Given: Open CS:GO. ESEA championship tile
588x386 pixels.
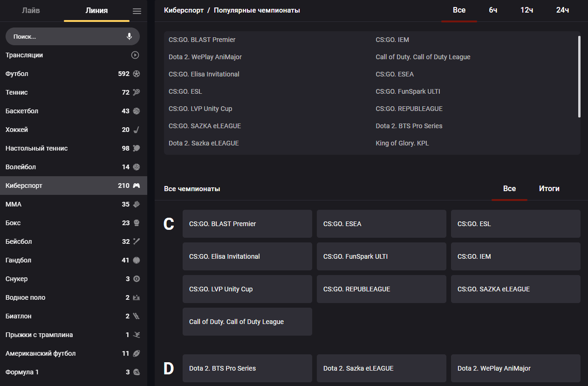Looking at the screenshot, I should 382,224.
